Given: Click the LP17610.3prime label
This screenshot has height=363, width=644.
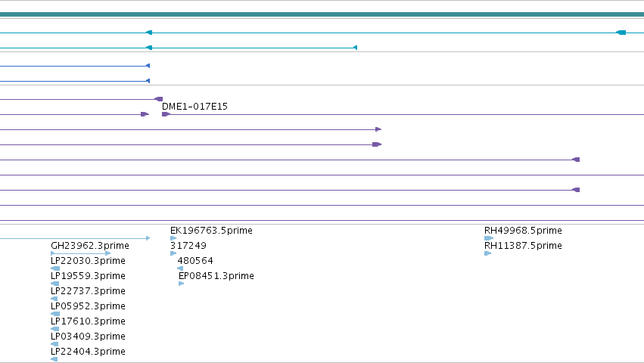Looking at the screenshot, I should coord(88,321).
